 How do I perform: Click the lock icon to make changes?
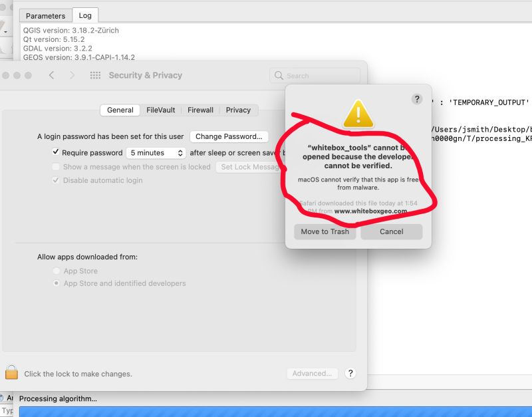[x=11, y=372]
